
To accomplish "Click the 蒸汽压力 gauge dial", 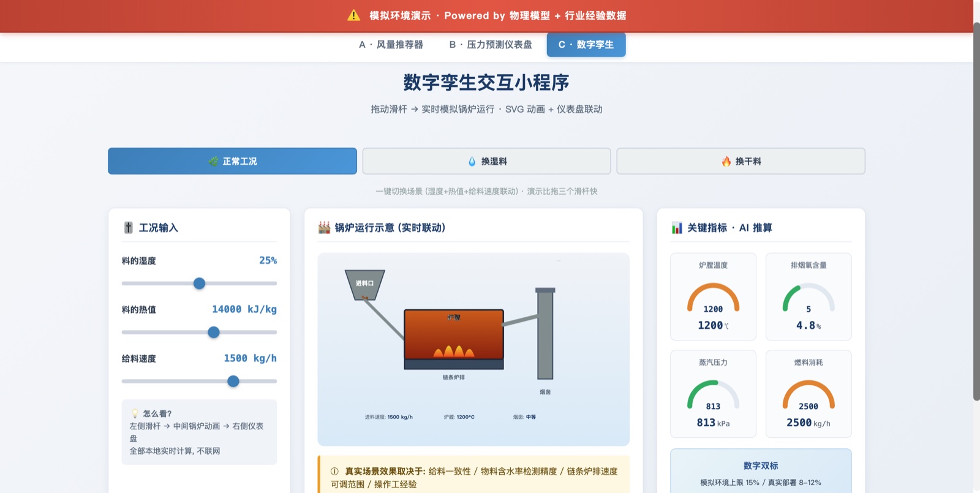I will [x=713, y=395].
